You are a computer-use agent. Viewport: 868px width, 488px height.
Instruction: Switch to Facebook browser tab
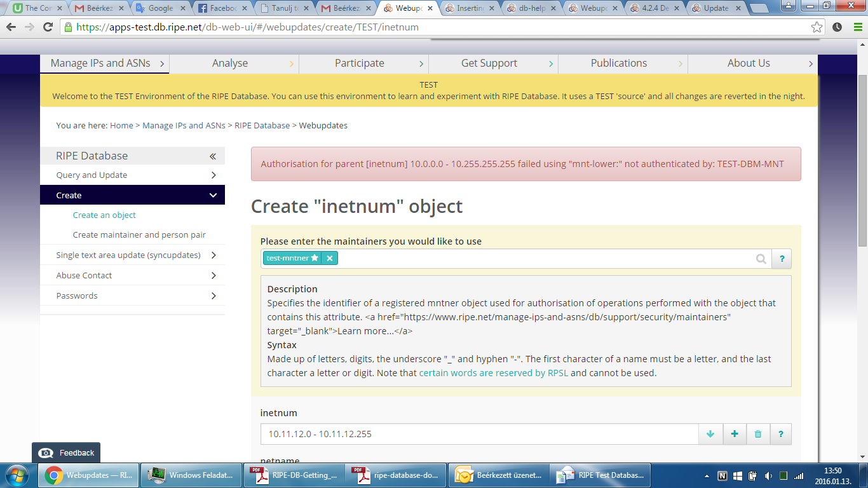pos(221,8)
